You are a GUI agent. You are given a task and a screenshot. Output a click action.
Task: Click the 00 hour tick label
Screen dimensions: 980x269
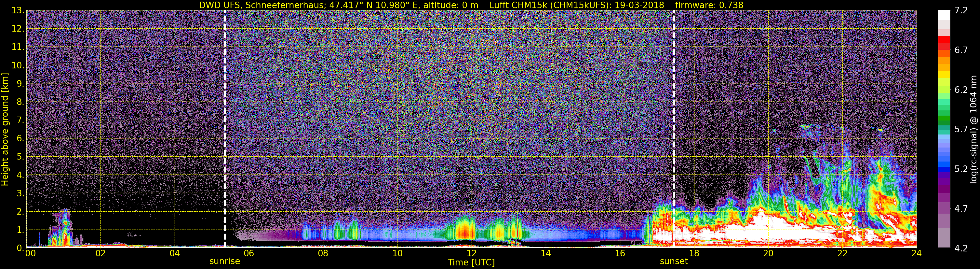click(30, 254)
